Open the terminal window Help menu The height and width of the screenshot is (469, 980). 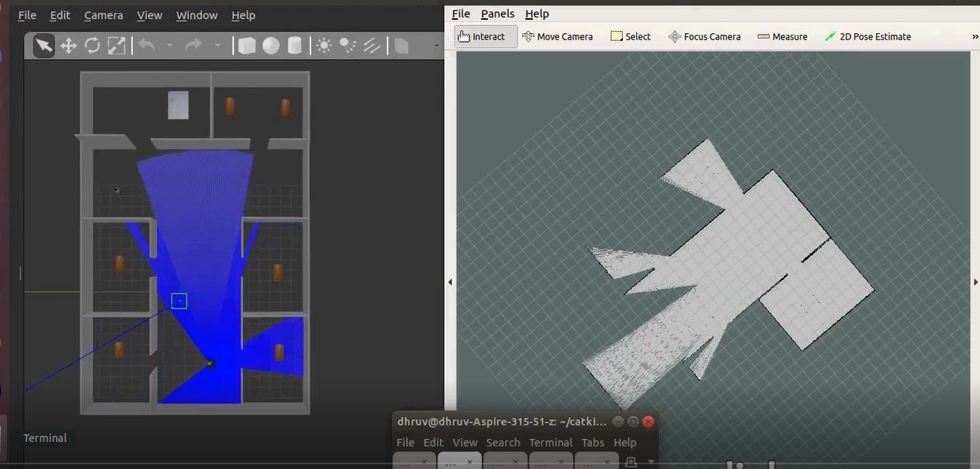click(x=625, y=442)
